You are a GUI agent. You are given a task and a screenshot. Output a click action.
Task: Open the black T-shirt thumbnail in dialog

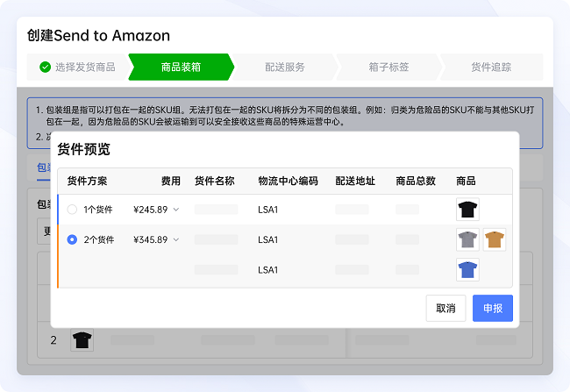[x=467, y=210]
